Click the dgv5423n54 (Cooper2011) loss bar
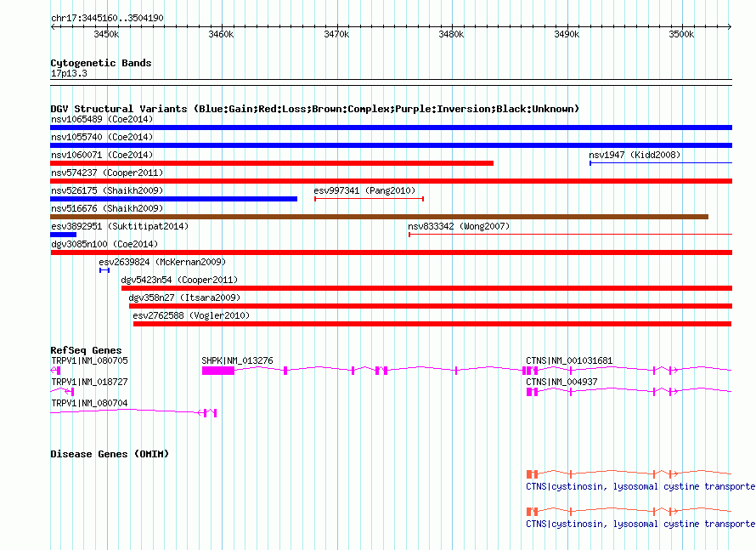 (426, 288)
